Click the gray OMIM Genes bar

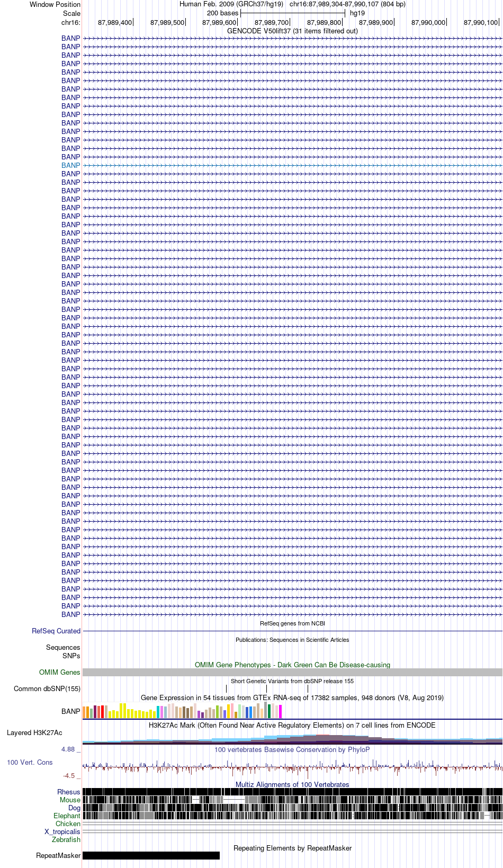point(292,672)
